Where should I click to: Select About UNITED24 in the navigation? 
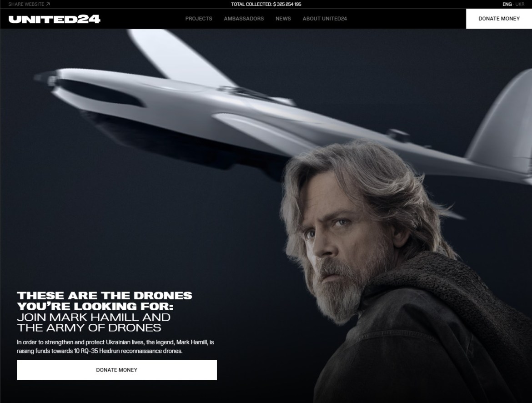tap(325, 19)
